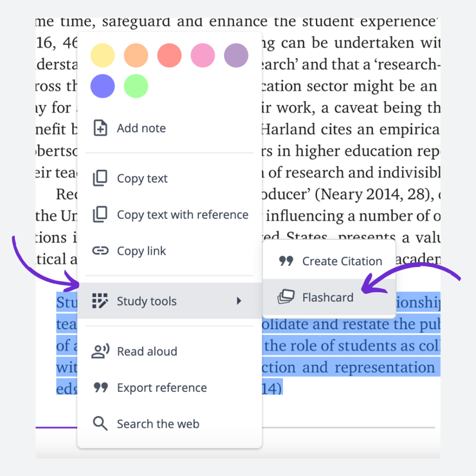Choose Add note from the menu

click(x=169, y=128)
